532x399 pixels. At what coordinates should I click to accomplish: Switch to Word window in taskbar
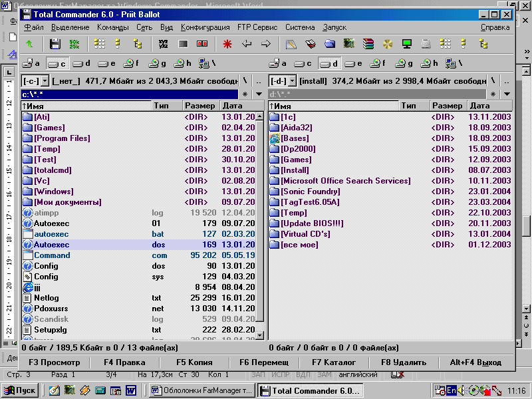click(202, 390)
